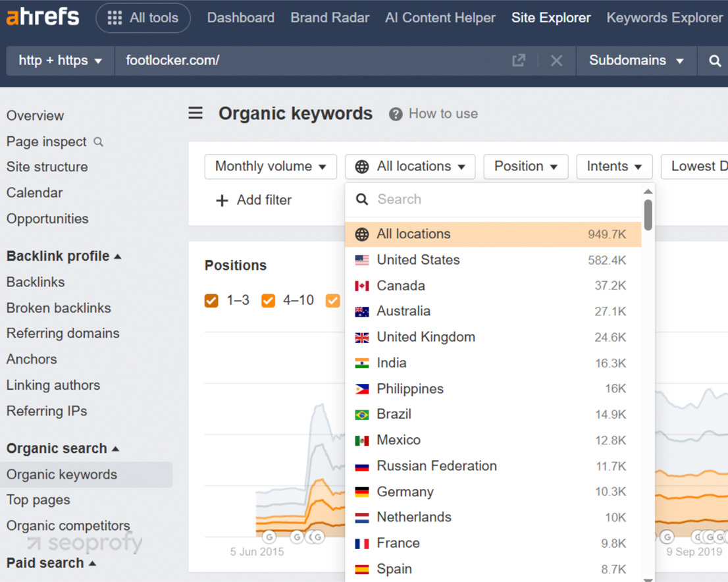Toggle the hamburger sidebar menu icon
This screenshot has width=728, height=582.
(x=195, y=113)
